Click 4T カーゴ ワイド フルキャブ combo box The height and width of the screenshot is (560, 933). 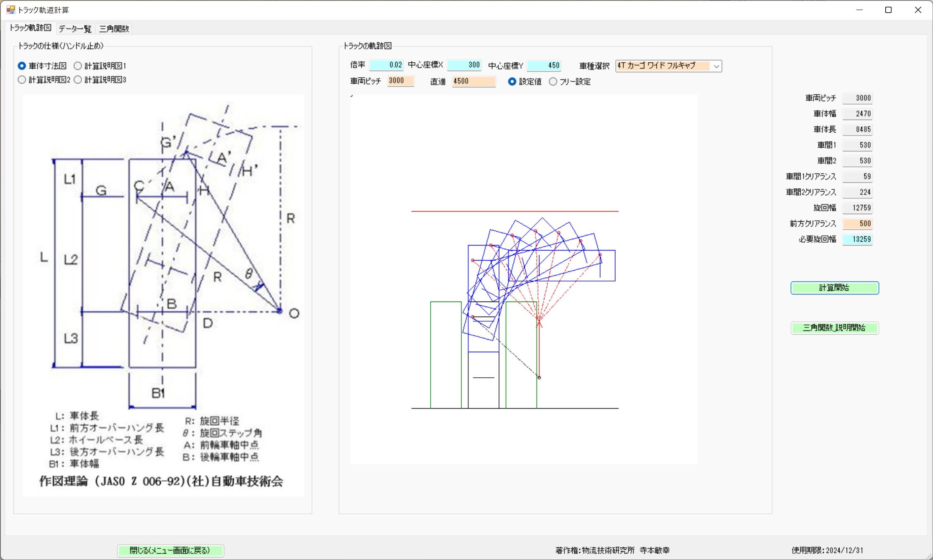coord(663,66)
